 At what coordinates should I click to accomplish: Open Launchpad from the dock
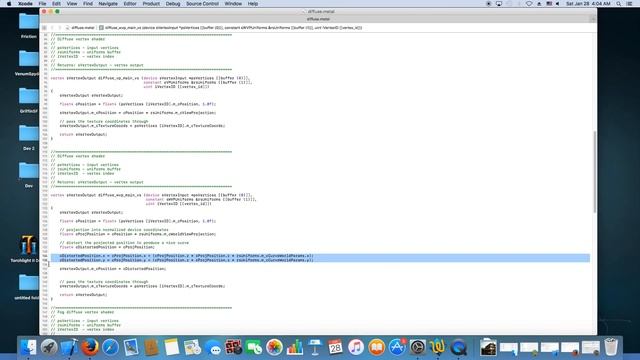49,347
